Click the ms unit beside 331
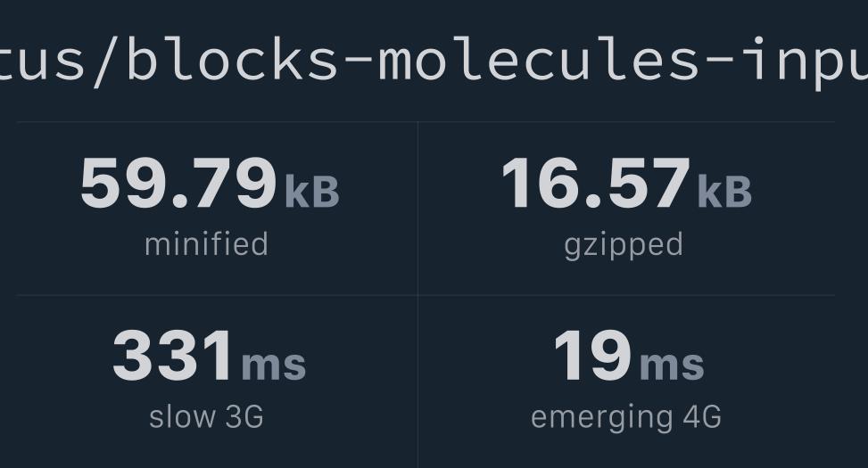The width and height of the screenshot is (868, 468). point(274,365)
